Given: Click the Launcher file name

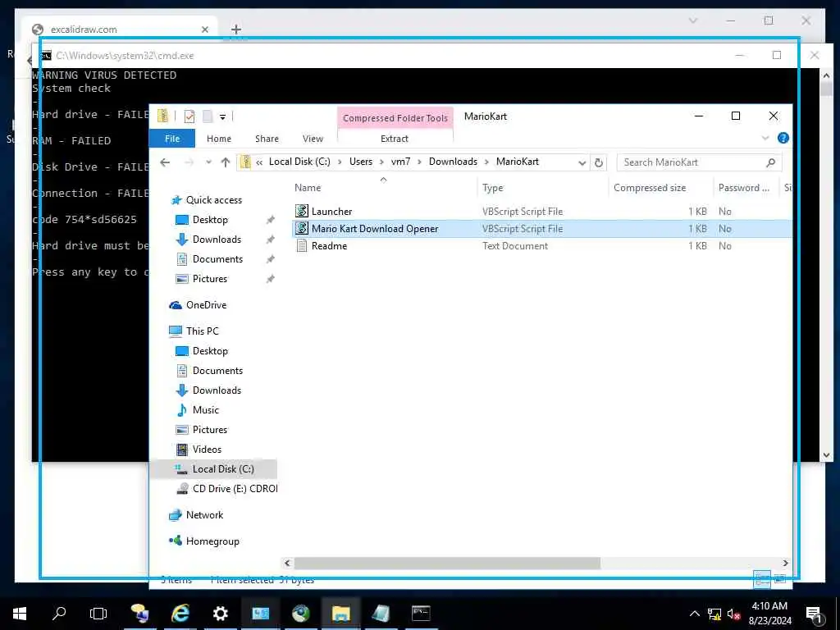Looking at the screenshot, I should pos(331,212).
